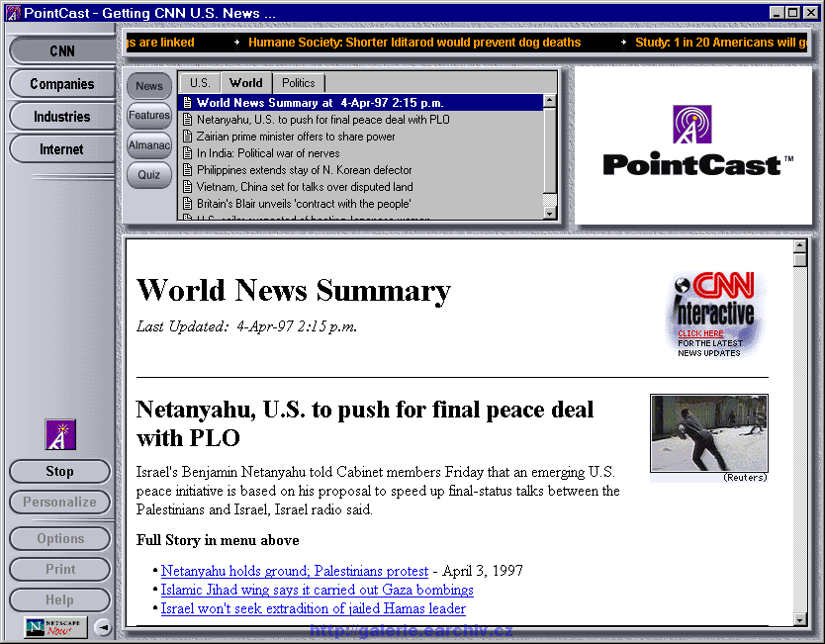Click ticker arrow before Humane Society headline
825x644 pixels.
pos(237,43)
